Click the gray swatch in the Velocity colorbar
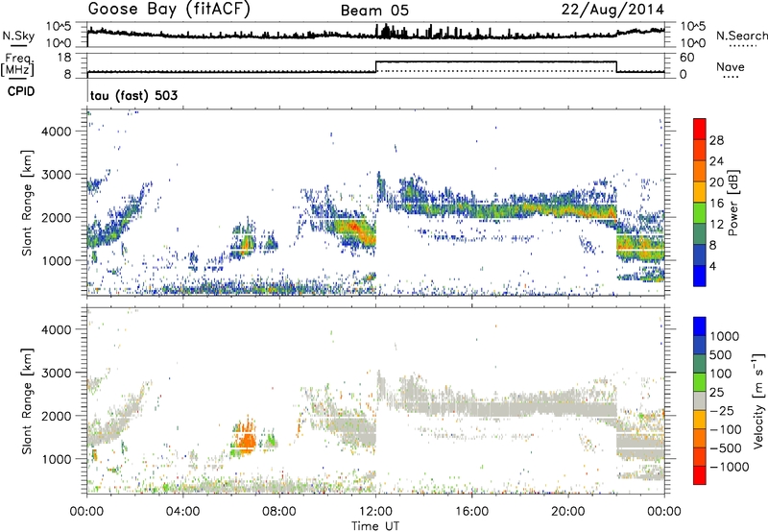This screenshot has width=768, height=532. coord(700,400)
